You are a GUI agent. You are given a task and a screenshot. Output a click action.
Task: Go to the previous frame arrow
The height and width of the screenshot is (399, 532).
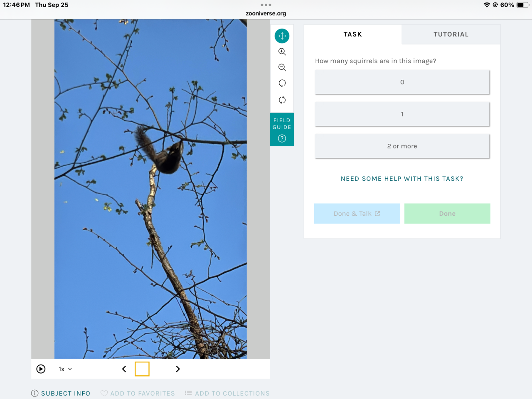click(x=124, y=369)
